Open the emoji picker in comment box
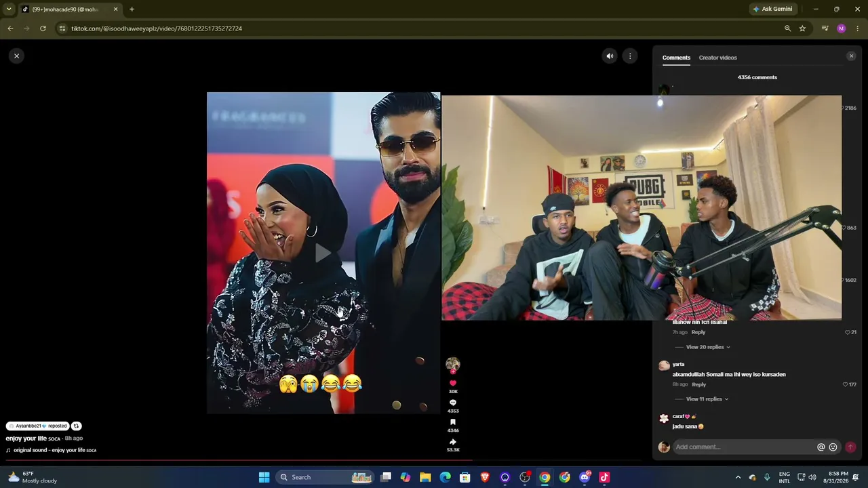 pyautogui.click(x=833, y=447)
